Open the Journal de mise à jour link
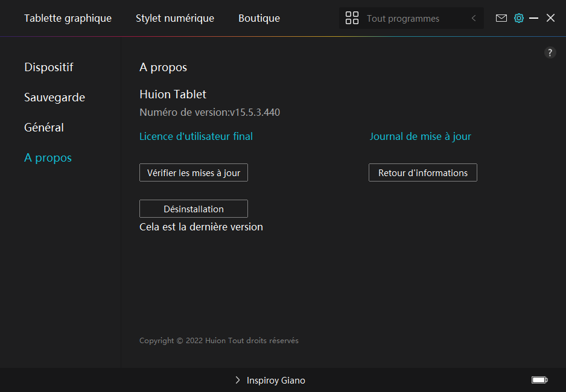566x392 pixels. [x=420, y=136]
